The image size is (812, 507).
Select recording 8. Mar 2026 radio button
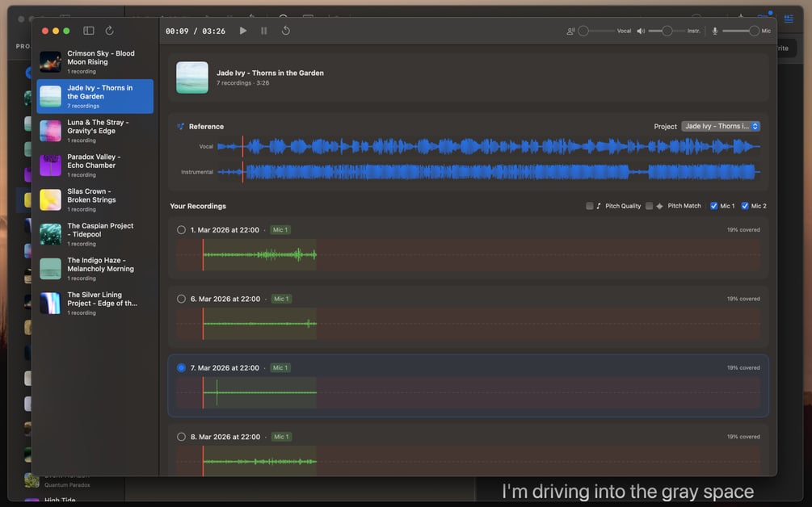[181, 437]
